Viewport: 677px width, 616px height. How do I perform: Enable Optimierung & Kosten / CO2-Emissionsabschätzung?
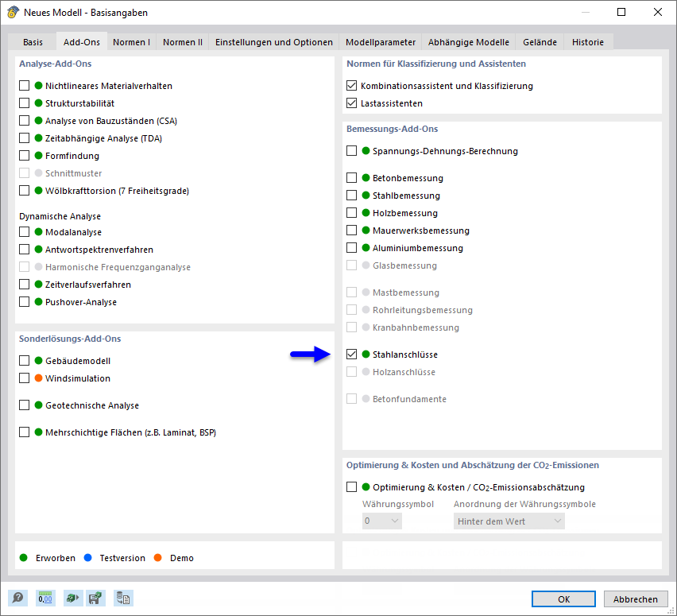click(352, 486)
